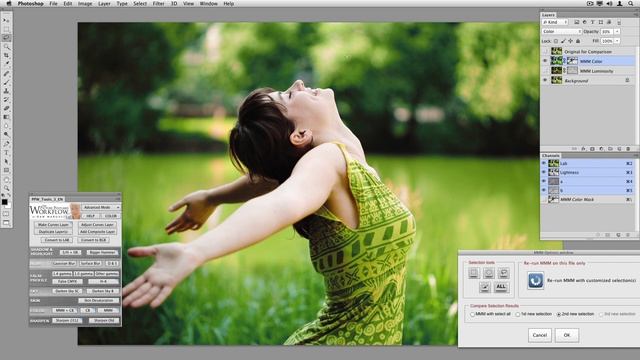The image size is (640, 360).
Task: Click the add layer style fx icon
Action: [584, 149]
